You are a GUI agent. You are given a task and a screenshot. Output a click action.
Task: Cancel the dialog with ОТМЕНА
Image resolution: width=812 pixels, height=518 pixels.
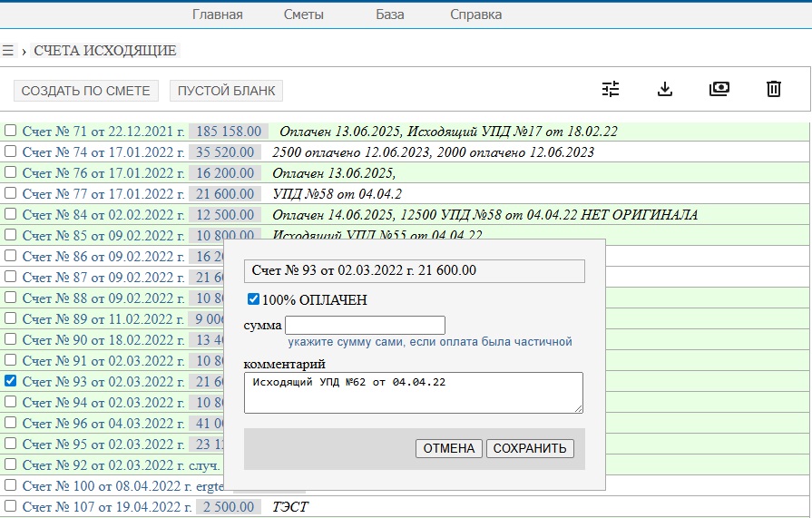pos(449,448)
